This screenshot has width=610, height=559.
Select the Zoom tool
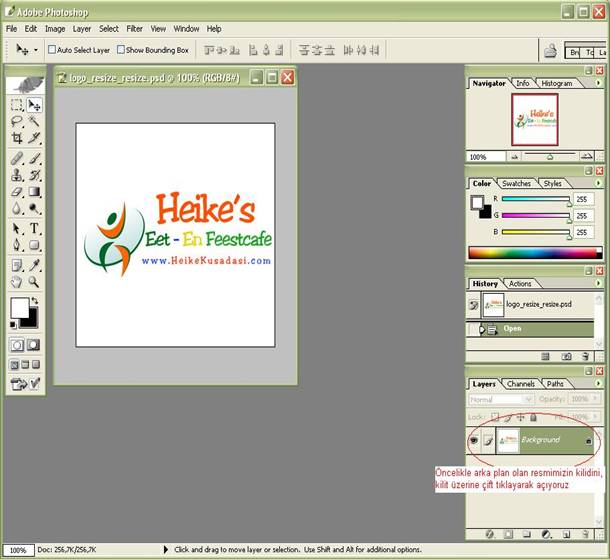(34, 282)
